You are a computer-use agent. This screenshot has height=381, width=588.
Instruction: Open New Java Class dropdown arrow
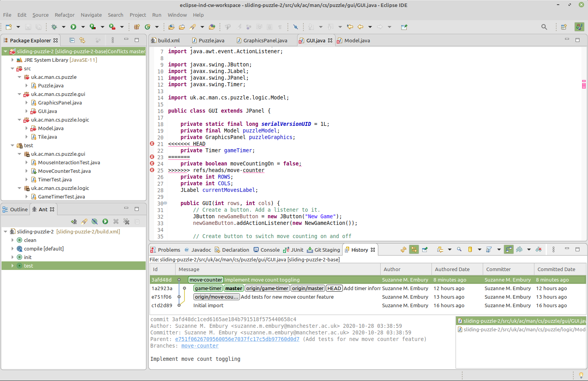point(157,27)
